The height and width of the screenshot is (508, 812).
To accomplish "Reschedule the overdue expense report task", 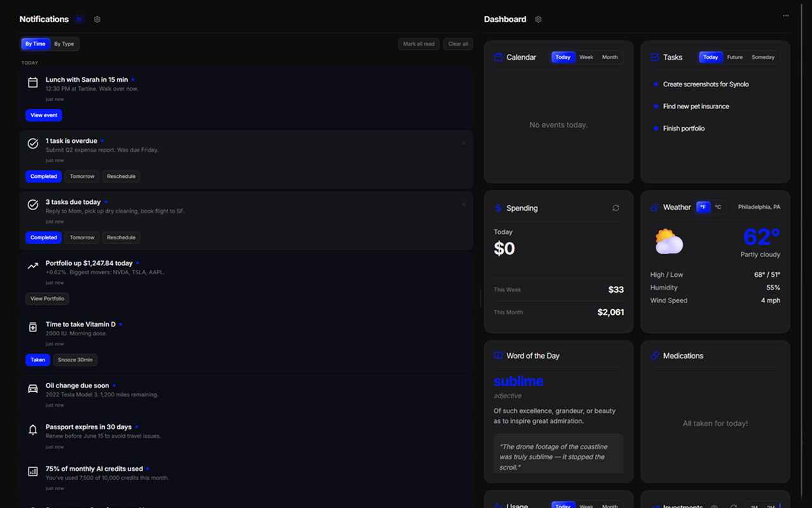I will pos(121,177).
